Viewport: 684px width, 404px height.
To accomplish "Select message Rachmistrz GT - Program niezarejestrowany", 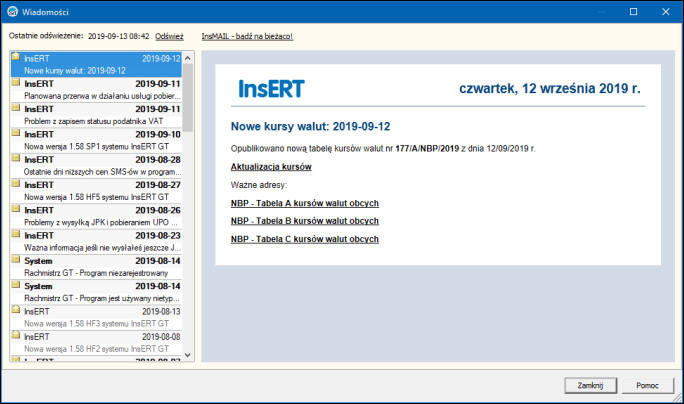I will point(96,267).
